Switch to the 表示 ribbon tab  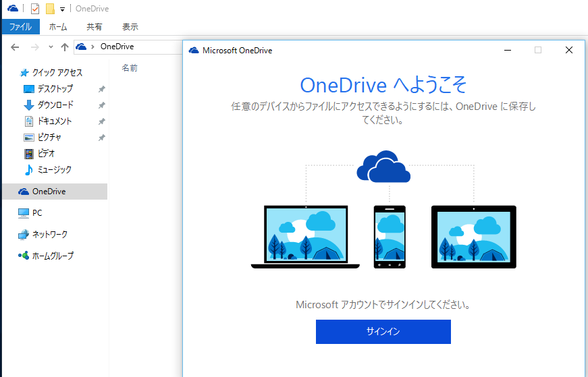coord(130,27)
